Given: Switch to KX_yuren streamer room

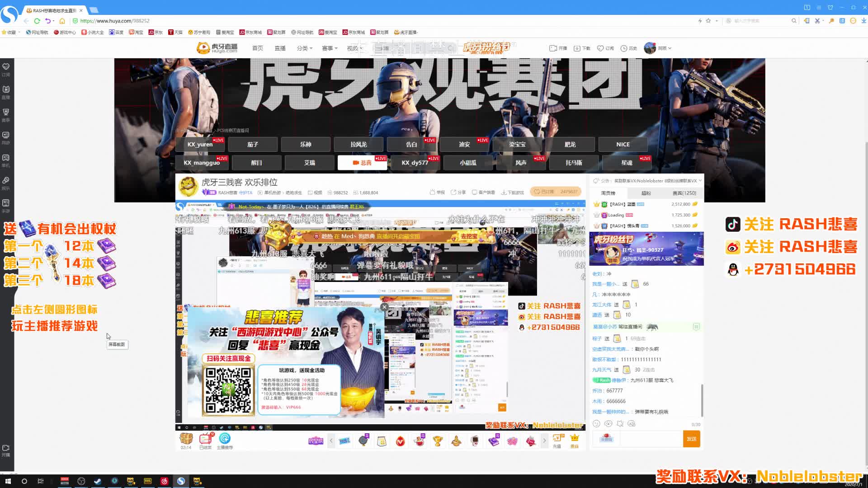Looking at the screenshot, I should (x=200, y=145).
